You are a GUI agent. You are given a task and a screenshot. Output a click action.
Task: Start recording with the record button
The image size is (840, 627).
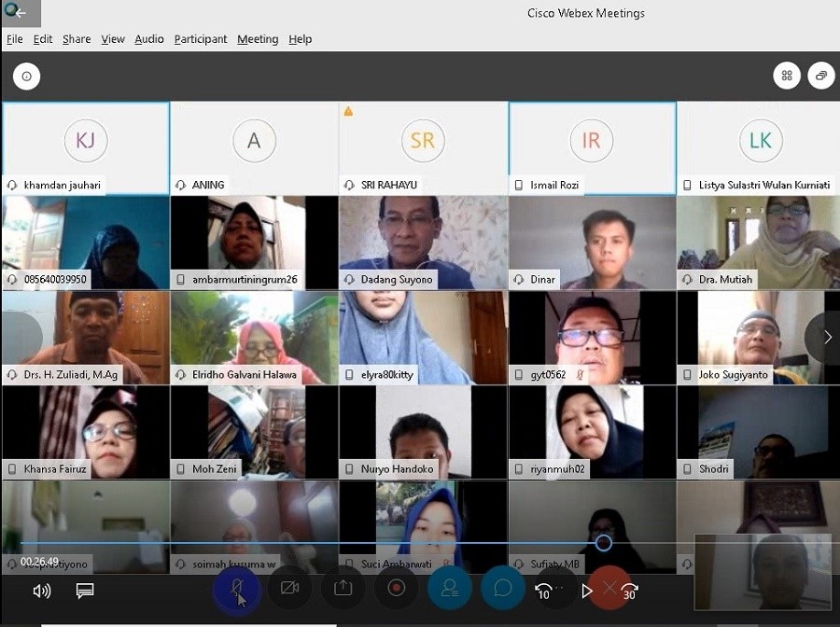396,587
